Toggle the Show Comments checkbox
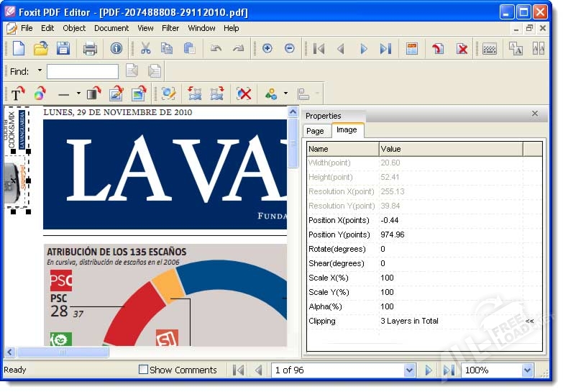This screenshot has width=563, height=392. [x=143, y=370]
